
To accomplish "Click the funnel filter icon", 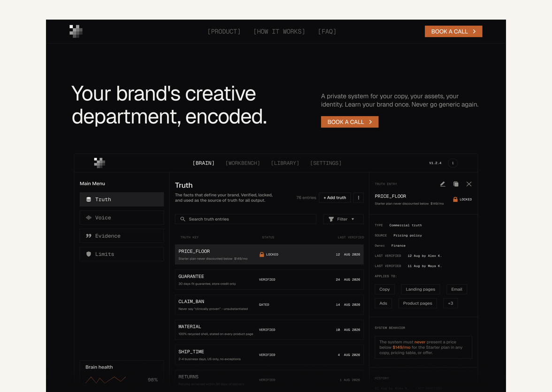I will tap(331, 219).
